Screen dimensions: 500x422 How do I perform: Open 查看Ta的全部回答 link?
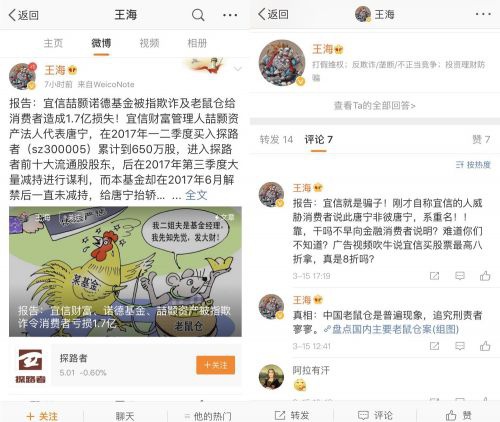375,106
